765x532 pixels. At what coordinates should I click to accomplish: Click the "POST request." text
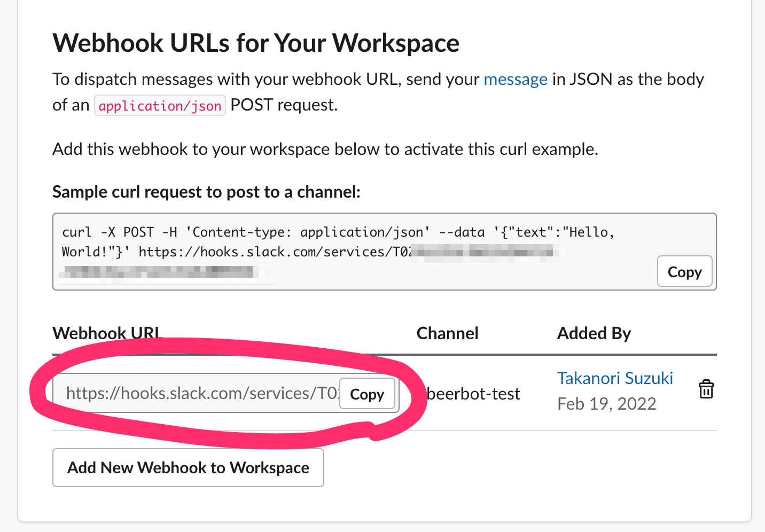pos(284,105)
